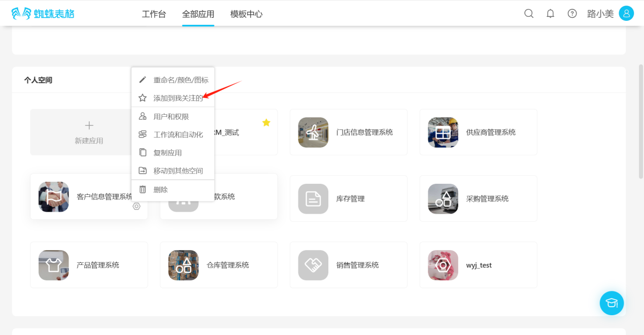Open the 门店信息管理系统 app icon
644x335 pixels.
(313, 132)
